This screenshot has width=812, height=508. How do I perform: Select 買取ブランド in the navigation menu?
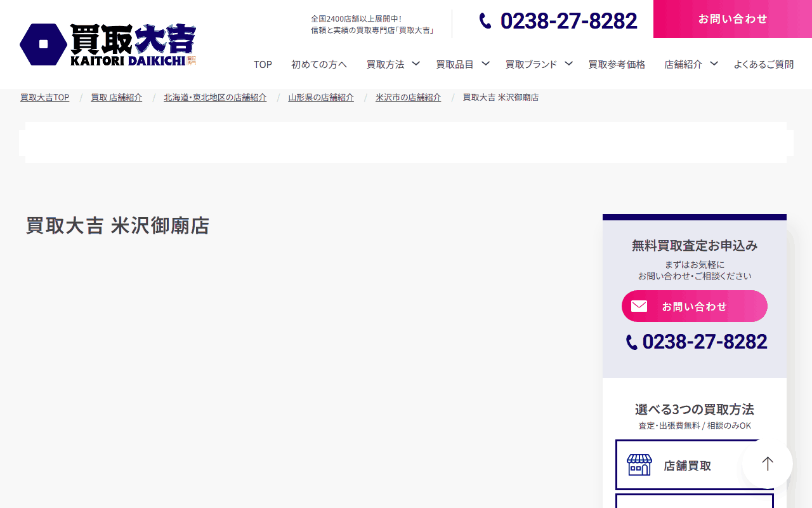(x=531, y=64)
